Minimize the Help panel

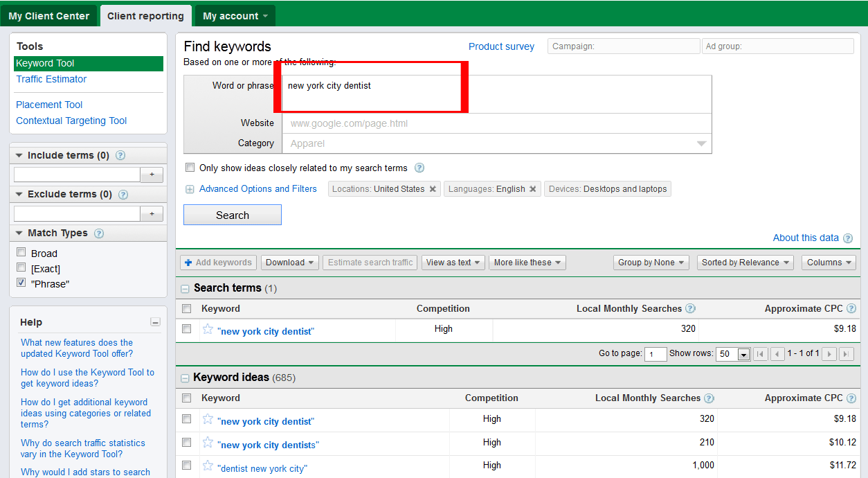(x=155, y=322)
